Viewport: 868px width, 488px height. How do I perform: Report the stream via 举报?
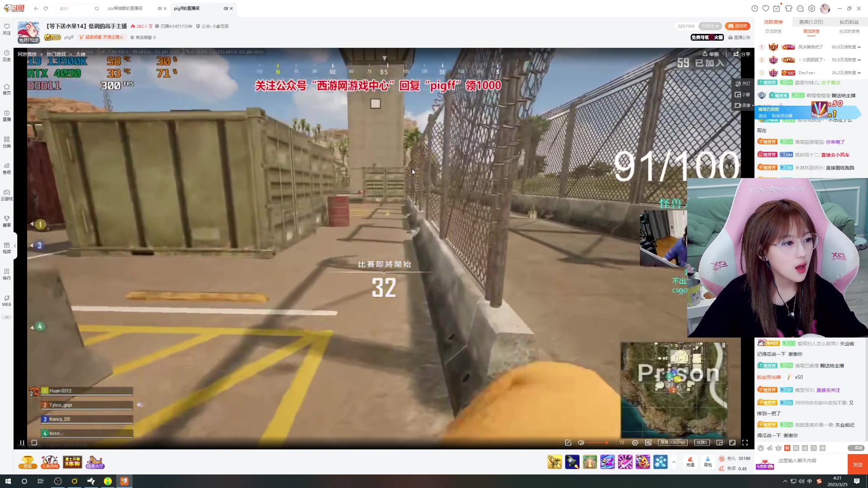point(710,54)
